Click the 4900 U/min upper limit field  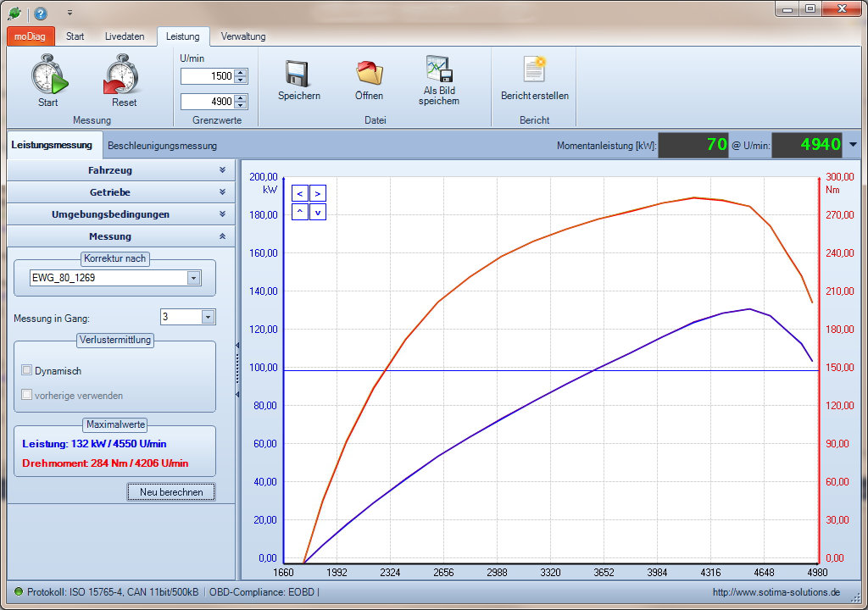(x=208, y=102)
